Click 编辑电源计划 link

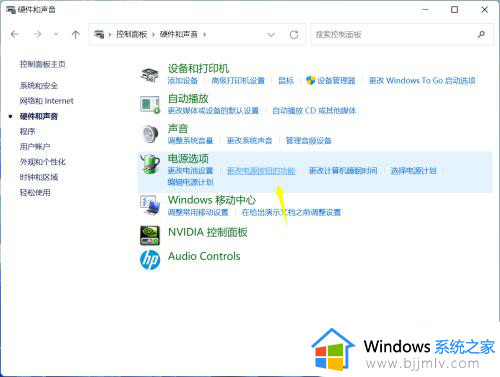(x=190, y=182)
